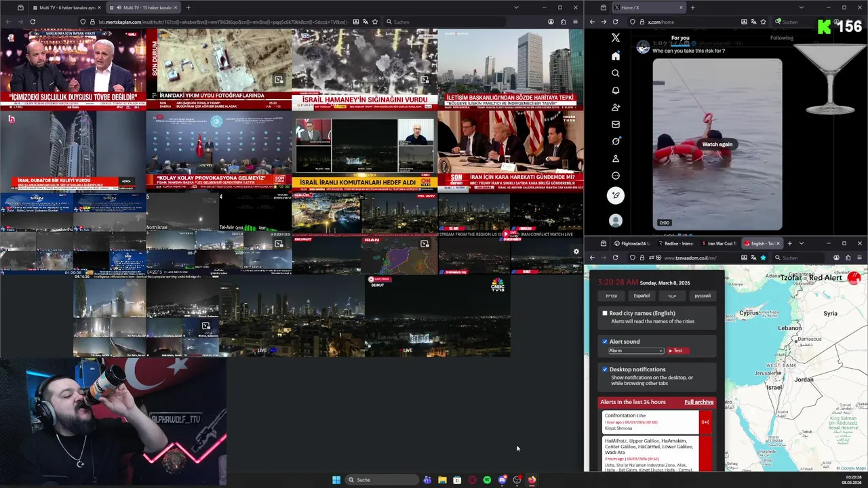Switch to Multi TV 6 haber kanalını tab
This screenshot has width=868, height=488.
[x=66, y=7]
